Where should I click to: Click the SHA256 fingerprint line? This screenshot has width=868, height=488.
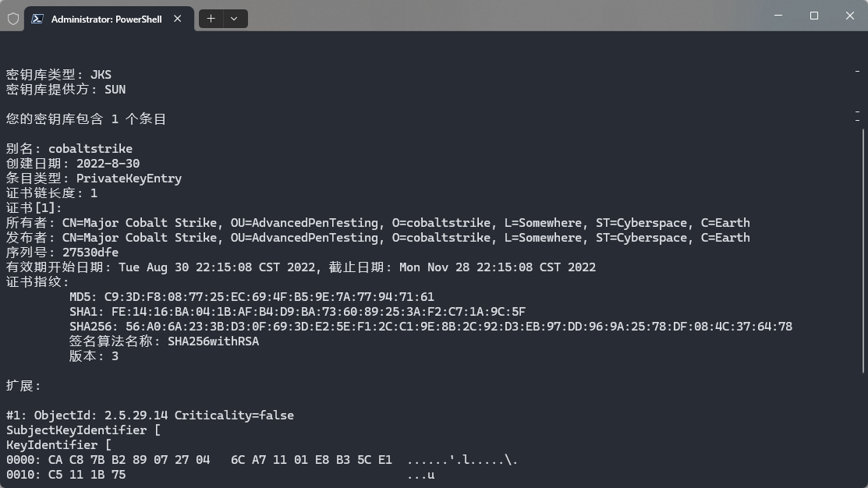pos(430,327)
